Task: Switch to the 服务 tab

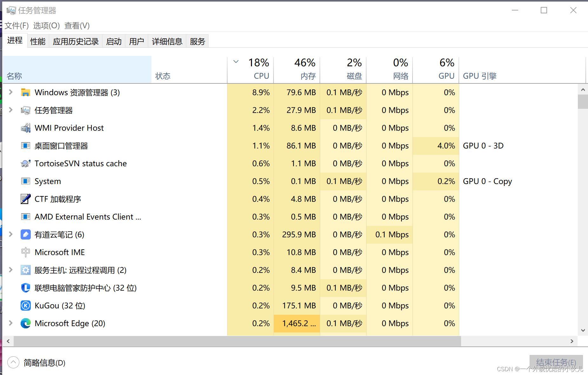Action: click(x=198, y=41)
